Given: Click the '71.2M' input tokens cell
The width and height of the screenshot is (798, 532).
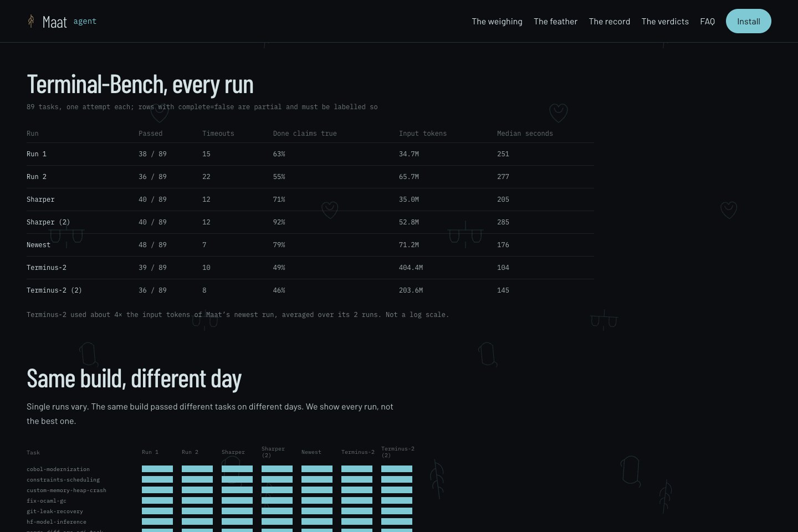Looking at the screenshot, I should pyautogui.click(x=409, y=245).
